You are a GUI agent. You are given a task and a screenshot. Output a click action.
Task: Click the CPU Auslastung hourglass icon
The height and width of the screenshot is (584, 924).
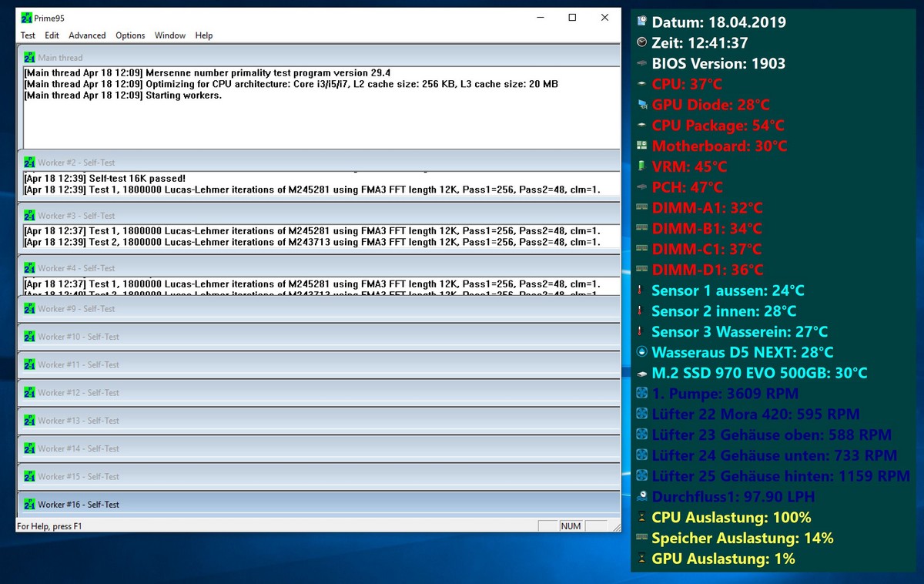642,517
